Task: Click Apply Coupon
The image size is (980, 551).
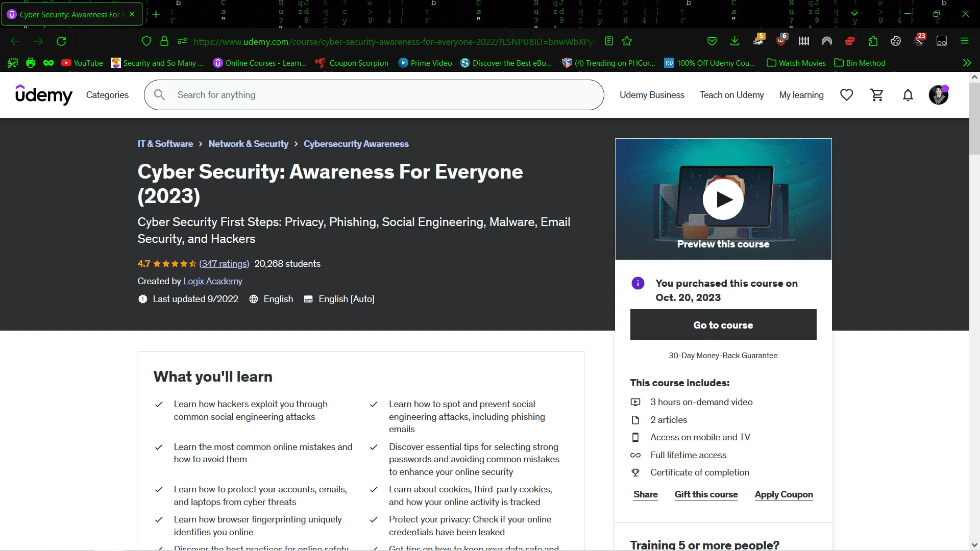Action: point(784,494)
